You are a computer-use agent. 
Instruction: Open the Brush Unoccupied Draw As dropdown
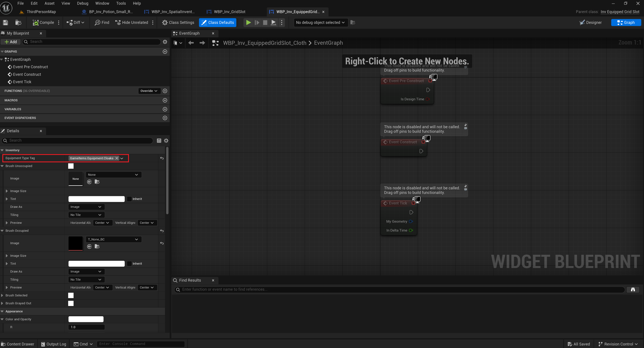[86, 207]
